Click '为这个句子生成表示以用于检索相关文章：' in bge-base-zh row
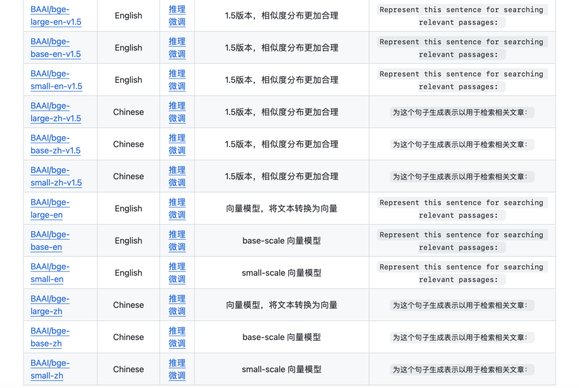This screenshot has width=588, height=388. click(462, 337)
